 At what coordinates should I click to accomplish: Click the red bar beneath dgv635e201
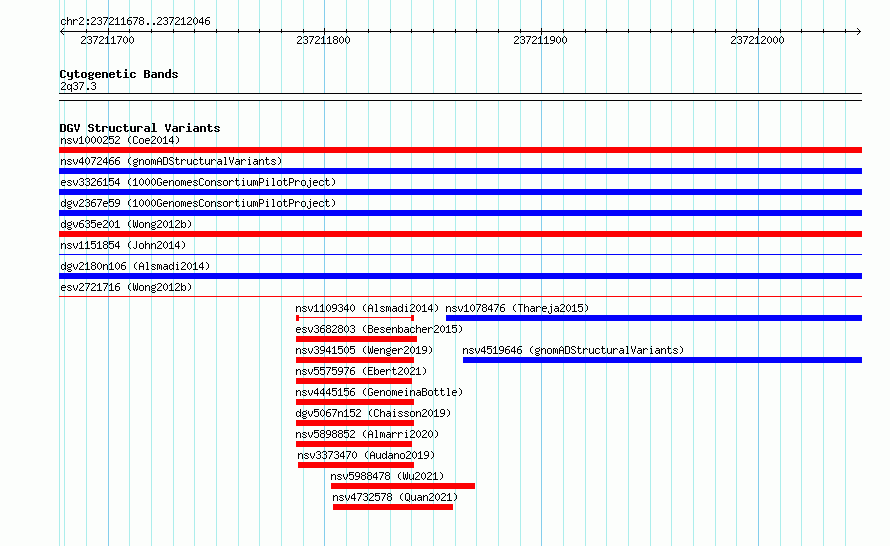[x=460, y=234]
